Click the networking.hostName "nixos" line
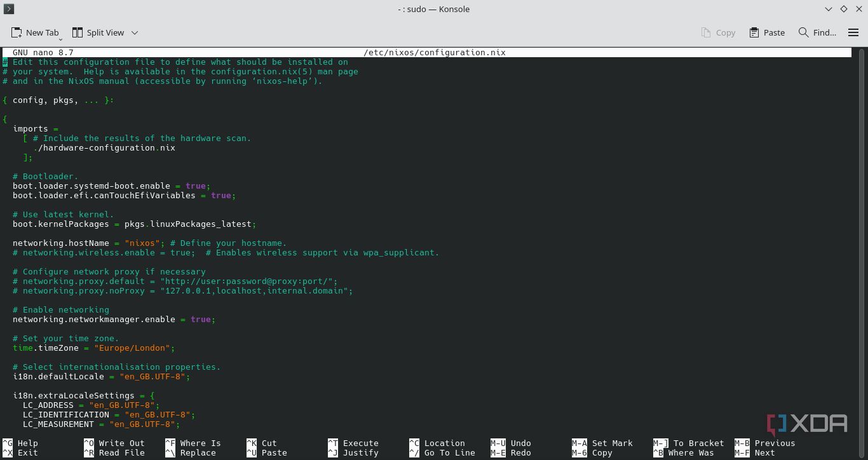The height and width of the screenshot is (460, 868). 150,243
